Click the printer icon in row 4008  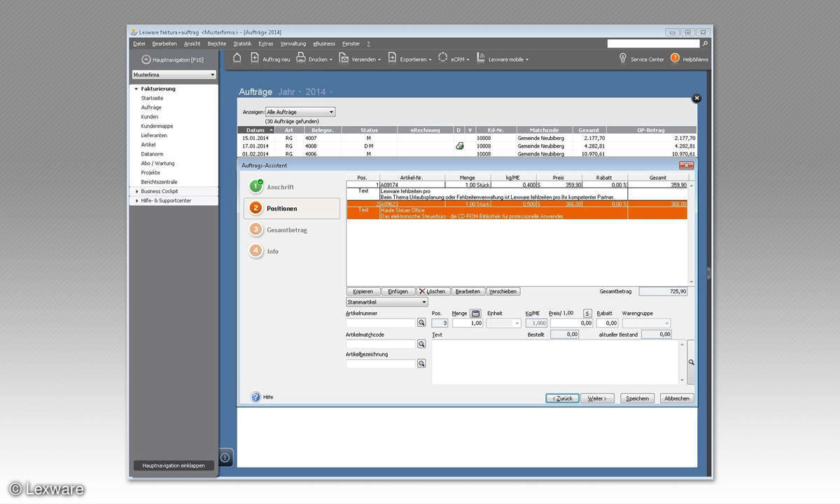pyautogui.click(x=460, y=146)
